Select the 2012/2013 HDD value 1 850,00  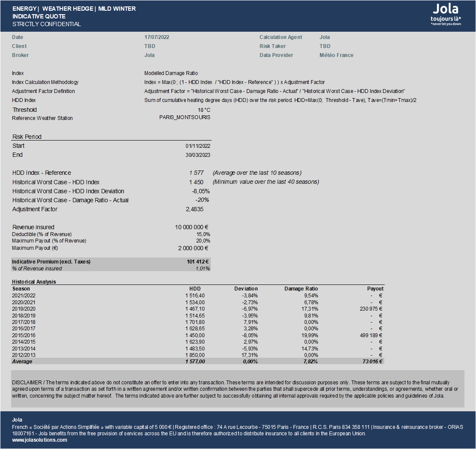195,355
